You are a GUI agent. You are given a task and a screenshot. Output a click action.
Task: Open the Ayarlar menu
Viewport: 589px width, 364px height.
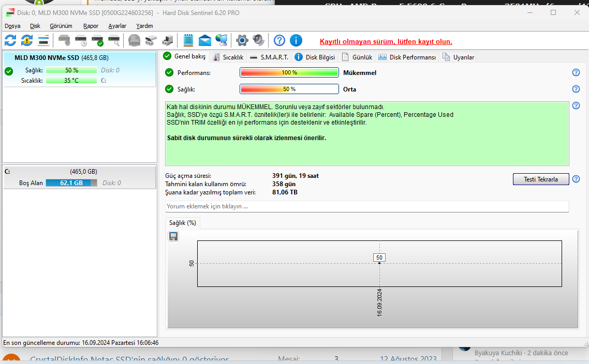coord(117,26)
